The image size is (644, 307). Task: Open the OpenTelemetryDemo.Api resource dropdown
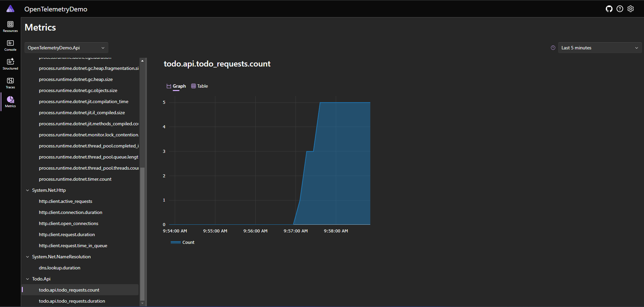coord(66,48)
